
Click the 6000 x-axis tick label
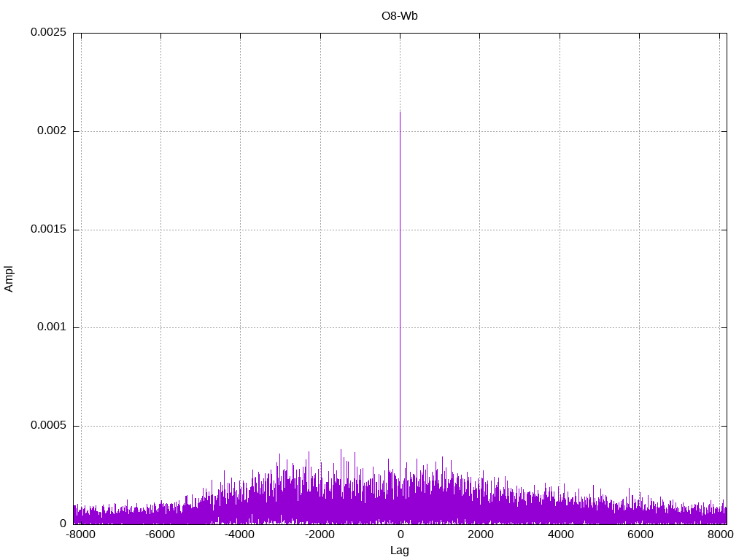pos(640,535)
